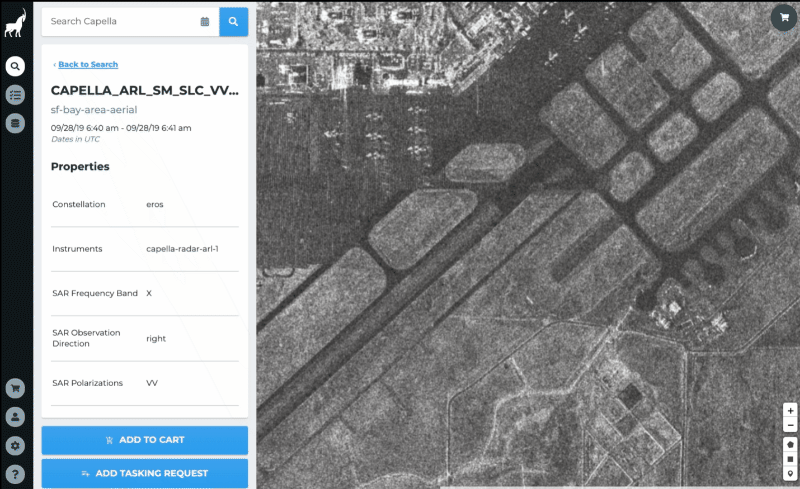The width and height of the screenshot is (800, 489).
Task: Click the blue magnifier search button
Action: pyautogui.click(x=234, y=21)
